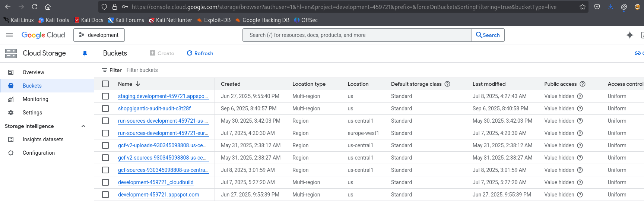644x211 pixels.
Task: Click the Create bucket button
Action: [x=162, y=53]
